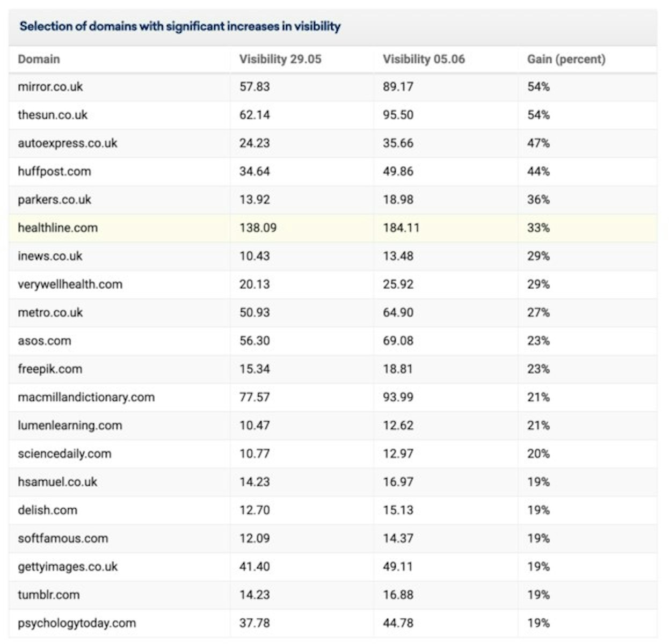
Task: Open gettyimages.co.uk domain entry
Action: pos(68,567)
